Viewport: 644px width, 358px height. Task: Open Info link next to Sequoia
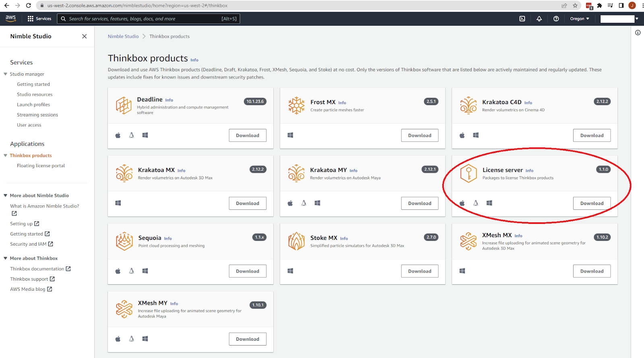pos(168,239)
